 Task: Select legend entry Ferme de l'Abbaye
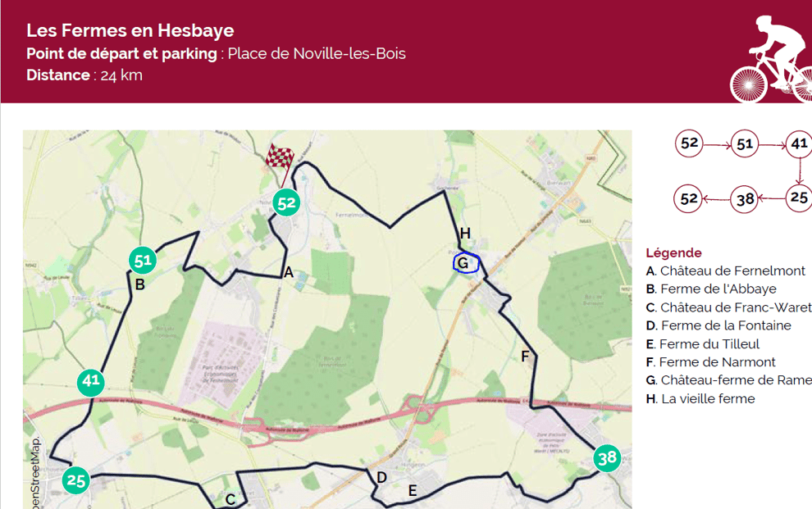pos(711,289)
